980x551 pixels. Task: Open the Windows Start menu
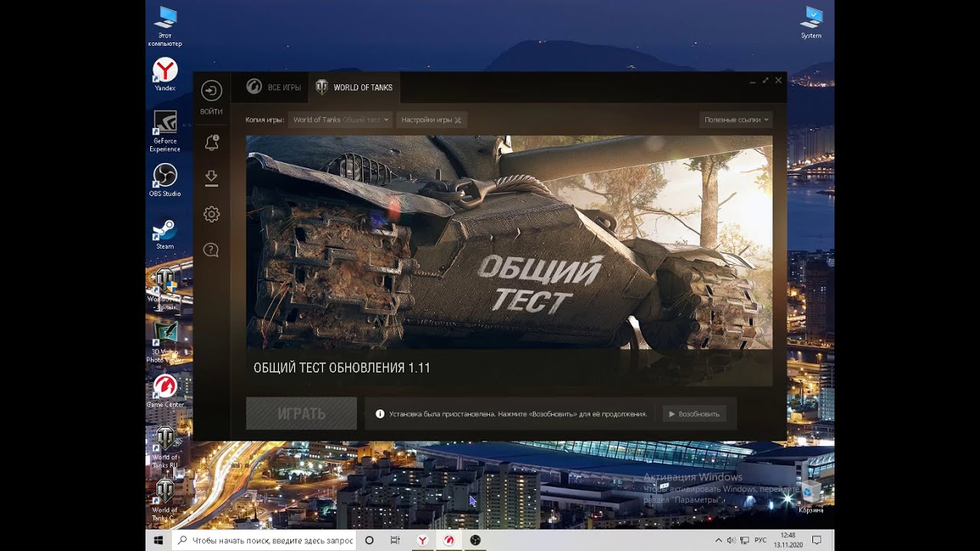point(158,540)
